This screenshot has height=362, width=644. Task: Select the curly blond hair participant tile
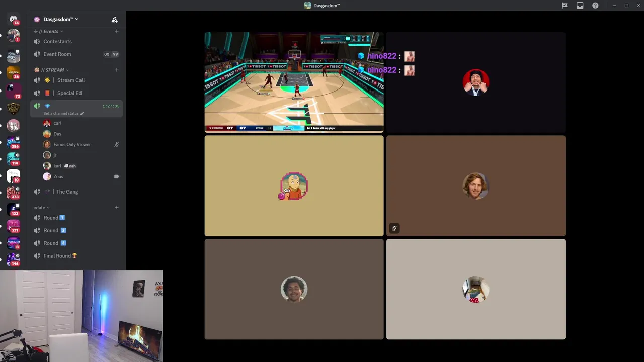point(476,186)
